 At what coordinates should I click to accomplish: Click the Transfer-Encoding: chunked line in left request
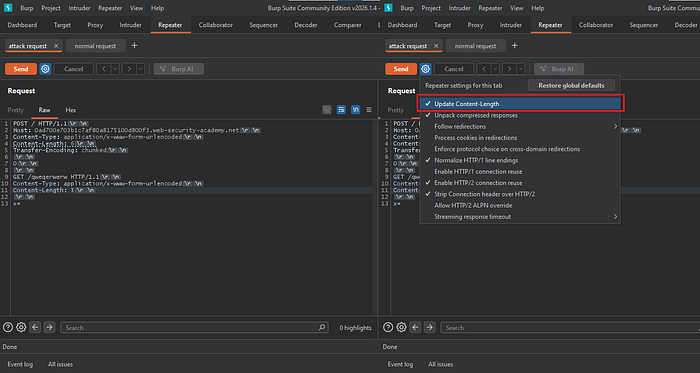pos(70,150)
